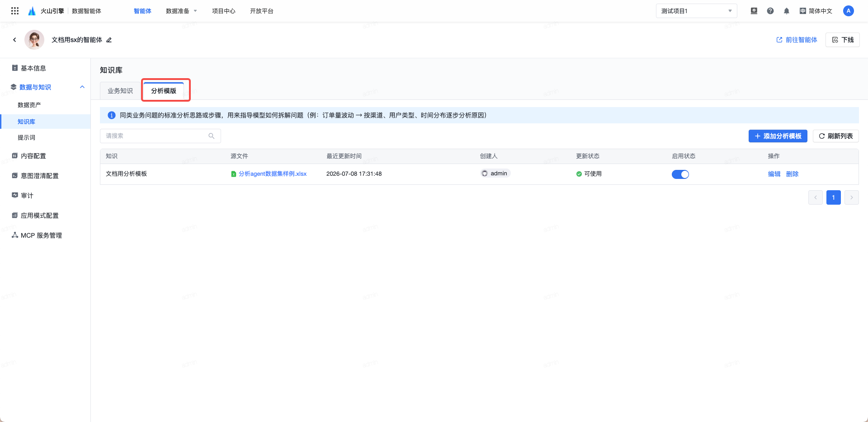Open the 测试项目1 project dropdown
This screenshot has width=868, height=422.
click(697, 11)
